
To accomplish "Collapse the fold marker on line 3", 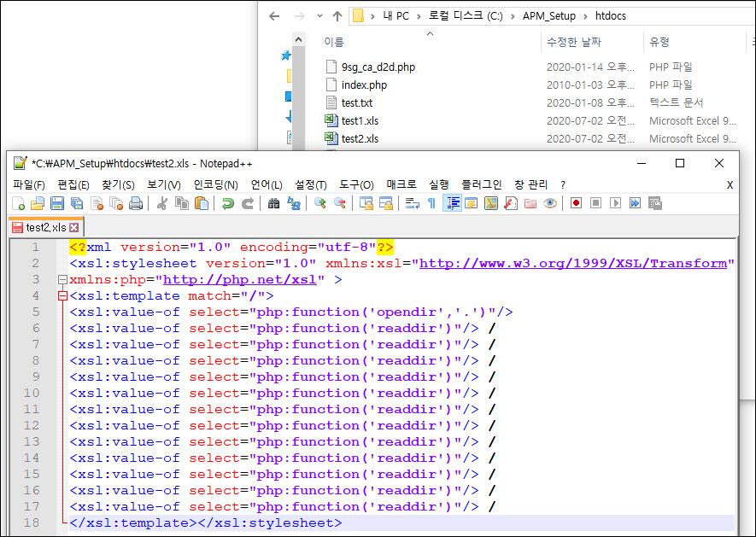I will click(62, 279).
